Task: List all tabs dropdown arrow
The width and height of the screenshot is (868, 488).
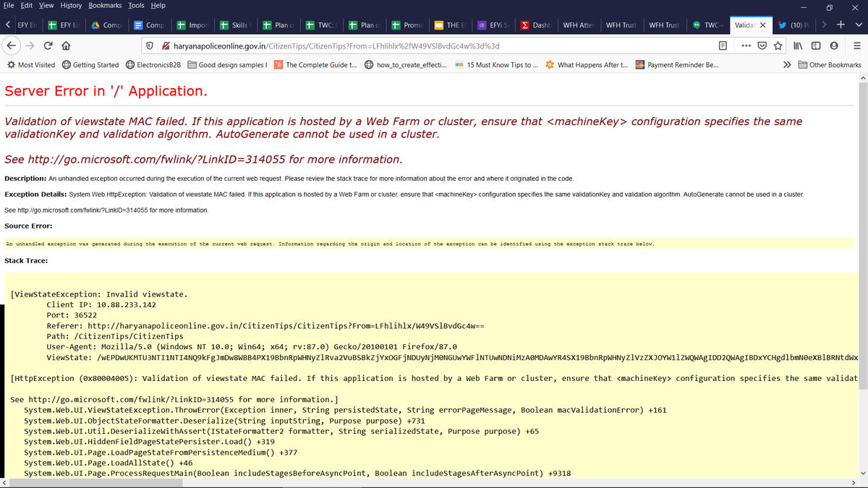Action: click(x=858, y=25)
